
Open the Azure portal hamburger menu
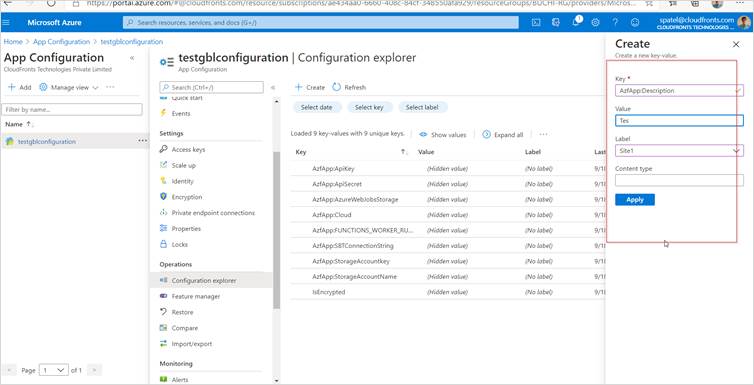(6, 23)
